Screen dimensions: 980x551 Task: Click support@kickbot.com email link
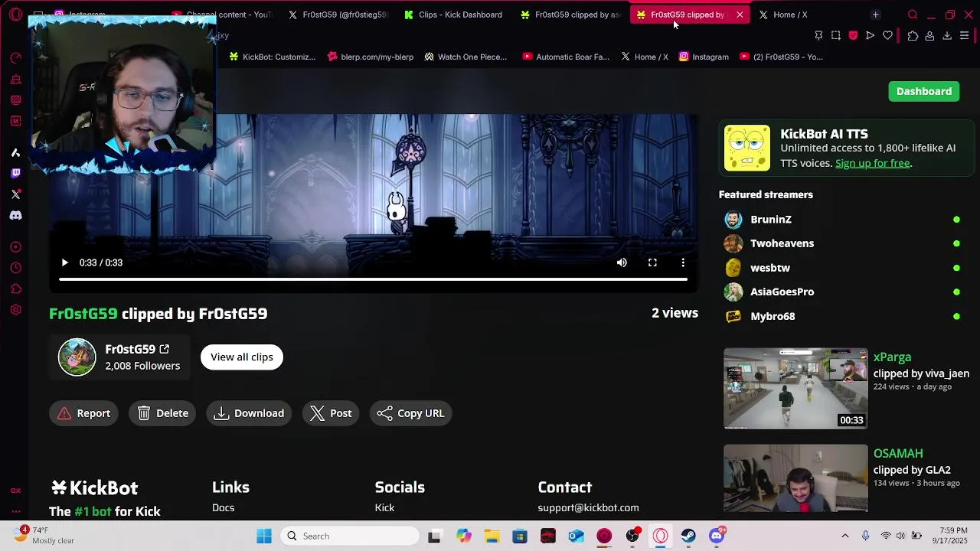point(588,507)
